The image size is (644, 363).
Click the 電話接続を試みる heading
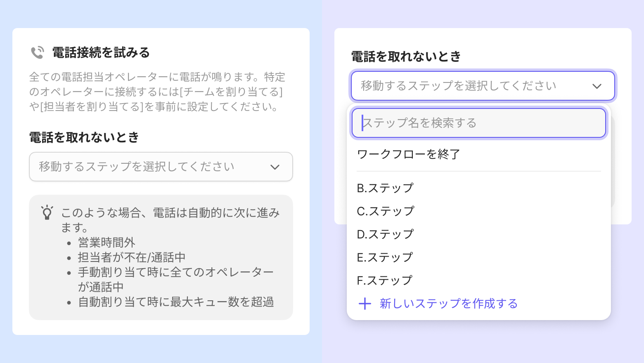click(101, 52)
